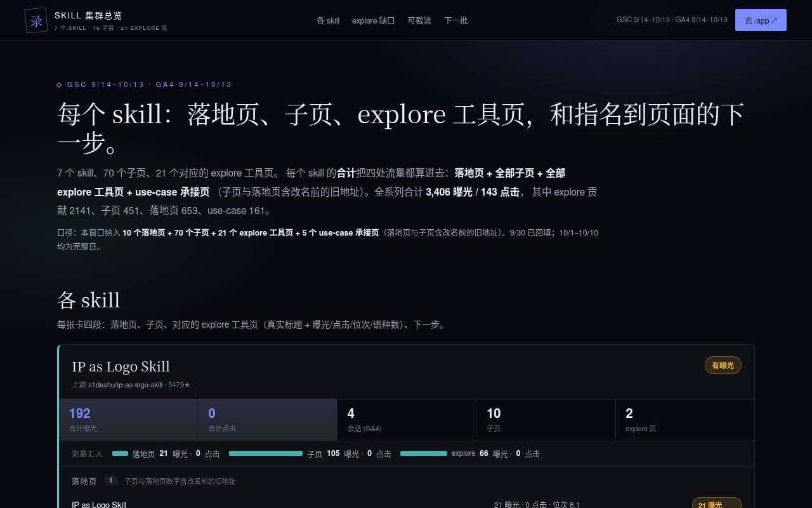Click the 4 会话 (GA4) stat cell
Image resolution: width=812 pixels, height=508 pixels.
[407, 420]
